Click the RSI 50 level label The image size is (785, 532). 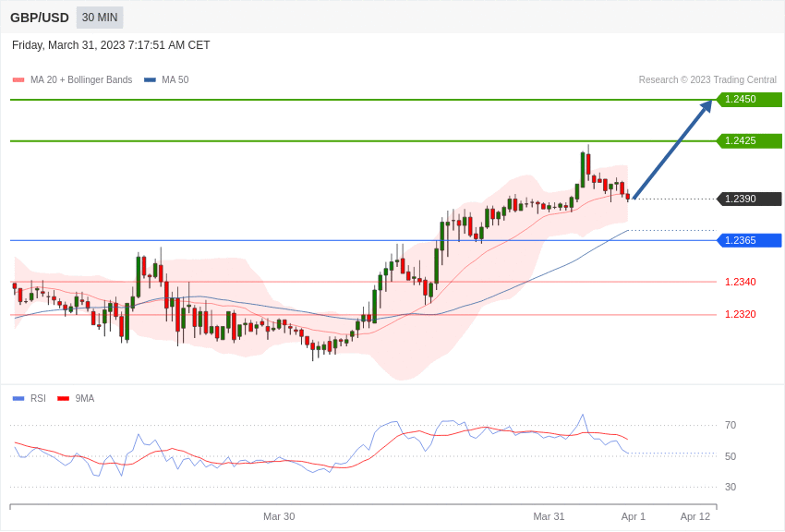point(731,456)
